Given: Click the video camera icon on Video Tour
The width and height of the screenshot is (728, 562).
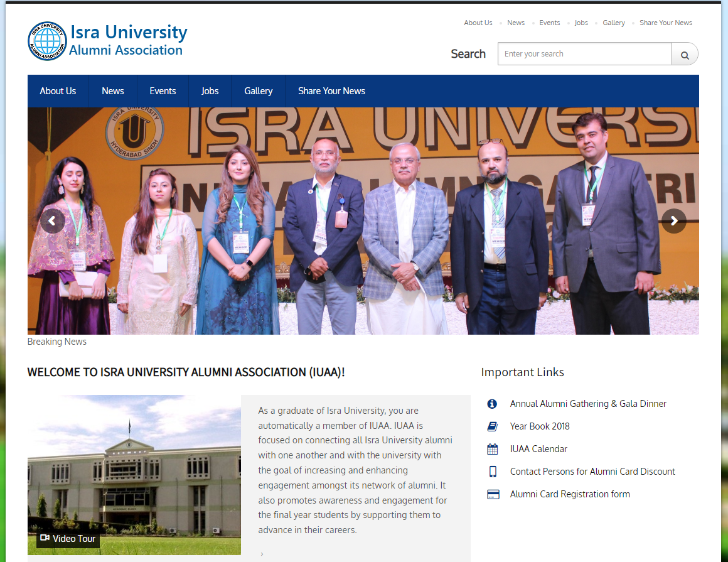Looking at the screenshot, I should tap(45, 538).
